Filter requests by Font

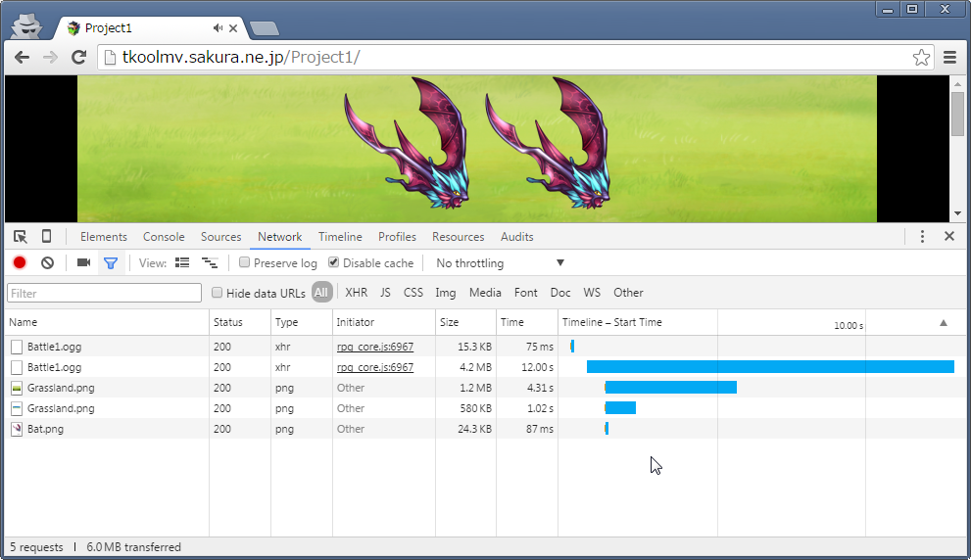pyautogui.click(x=526, y=293)
